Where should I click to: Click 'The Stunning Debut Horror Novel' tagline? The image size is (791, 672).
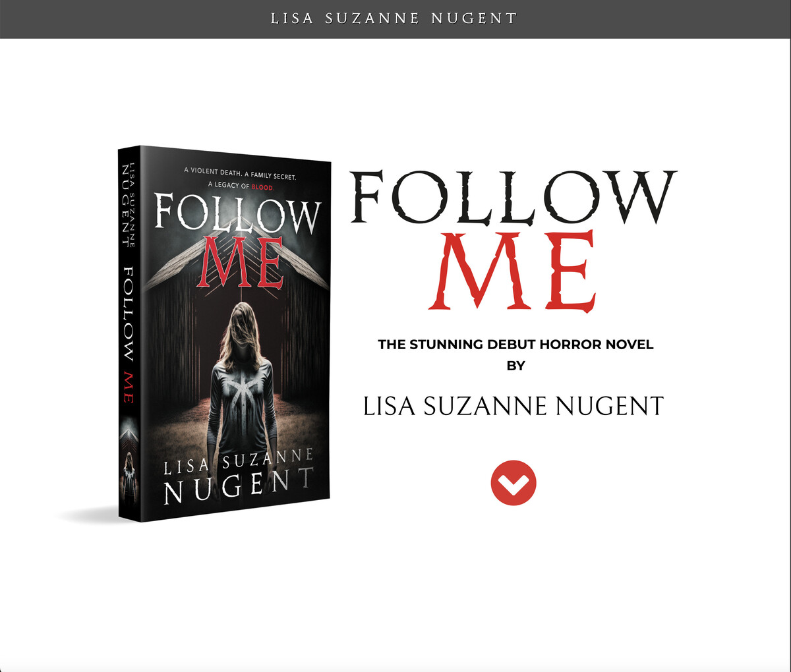click(x=515, y=345)
